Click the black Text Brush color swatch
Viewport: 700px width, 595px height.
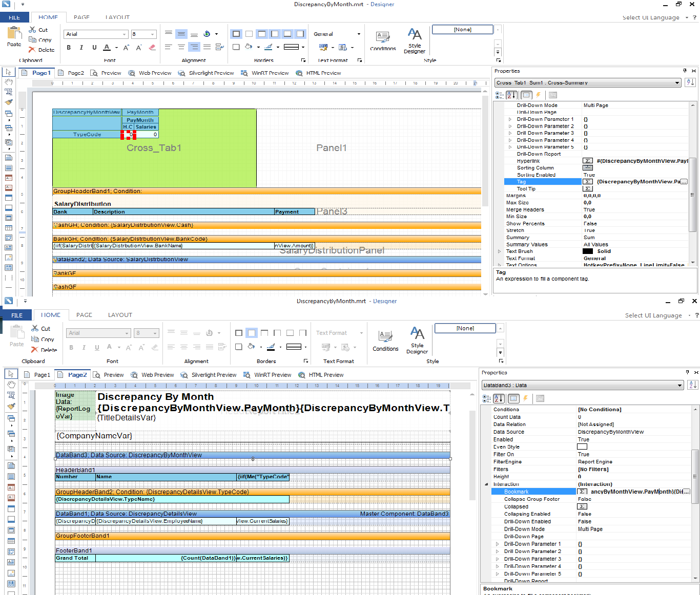point(588,251)
